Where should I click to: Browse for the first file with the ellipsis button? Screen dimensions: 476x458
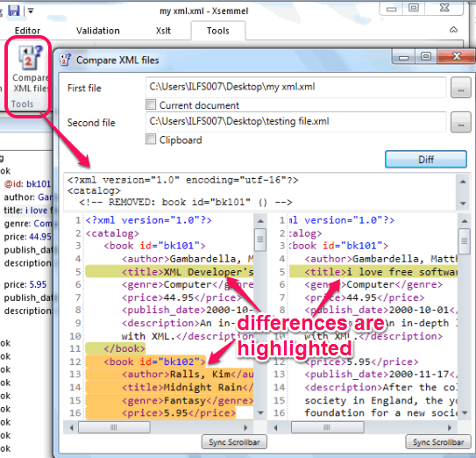[461, 88]
